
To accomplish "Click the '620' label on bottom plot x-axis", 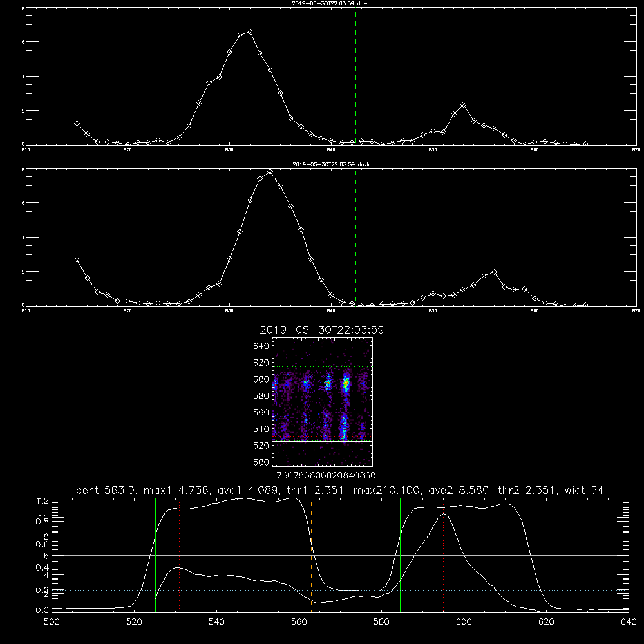I will point(546,622).
